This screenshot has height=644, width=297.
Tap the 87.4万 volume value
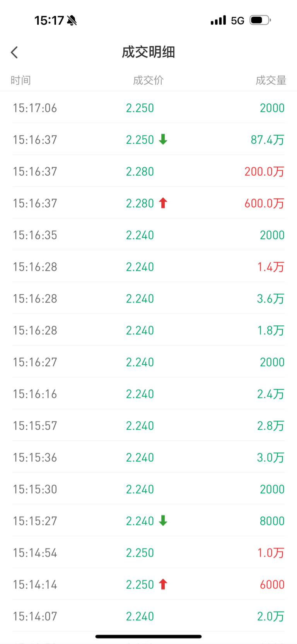click(x=267, y=140)
